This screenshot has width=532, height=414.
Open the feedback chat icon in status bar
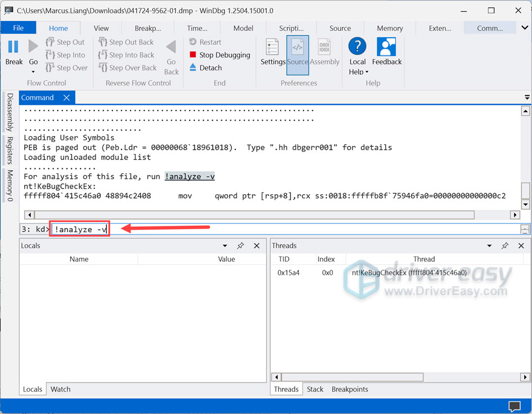[x=515, y=406]
